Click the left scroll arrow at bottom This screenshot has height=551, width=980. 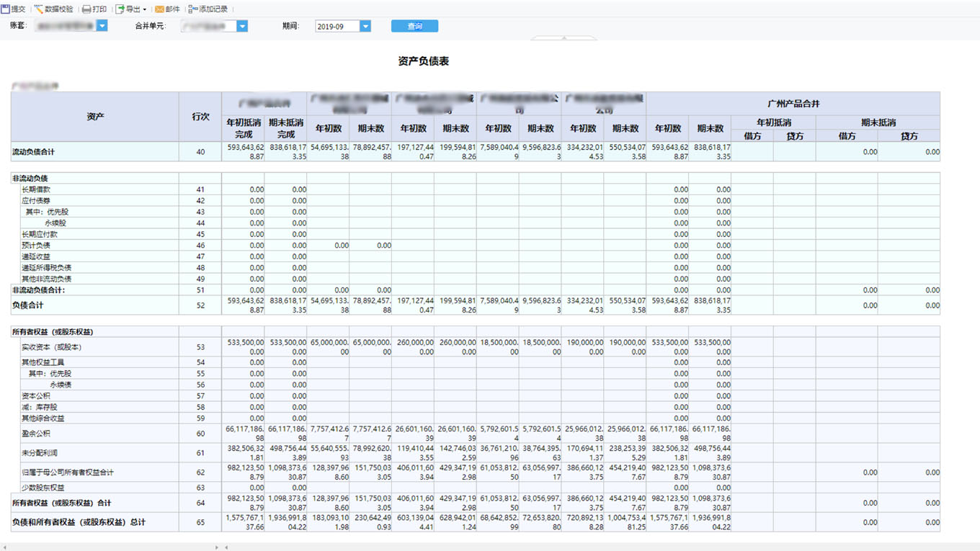(x=4, y=547)
